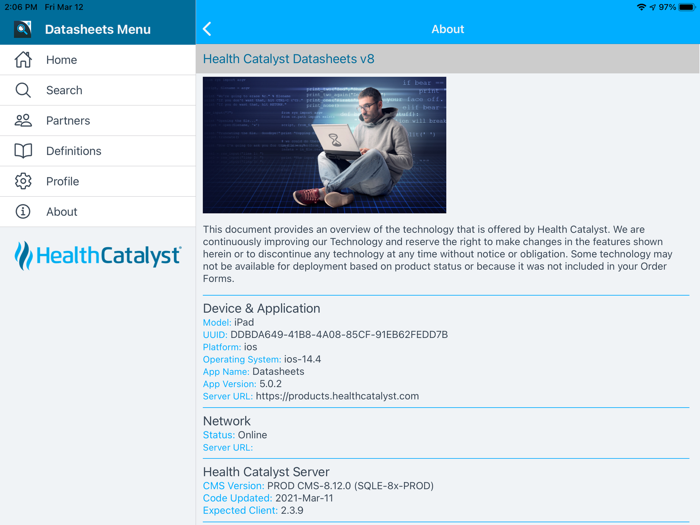700x525 pixels.
Task: Tap the back chevron in About header
Action: 207,29
